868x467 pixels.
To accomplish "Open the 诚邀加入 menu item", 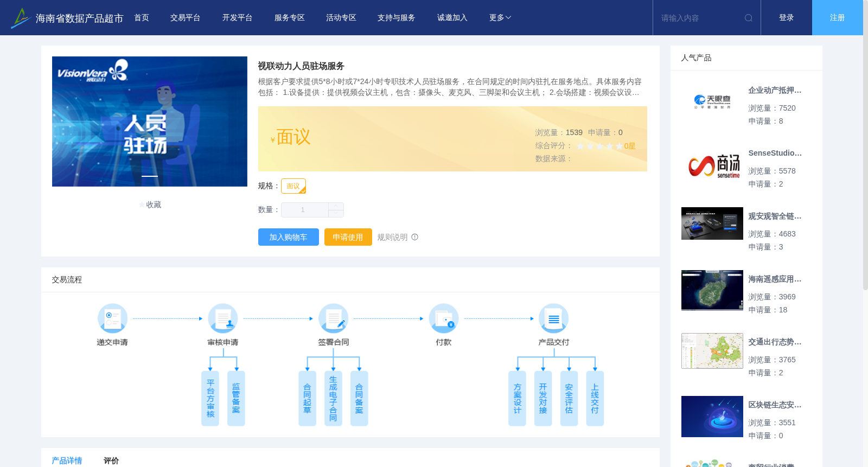I will (452, 18).
